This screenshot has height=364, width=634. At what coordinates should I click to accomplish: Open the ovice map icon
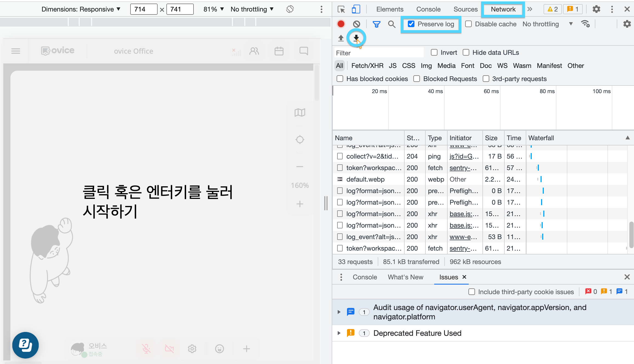pos(300,112)
